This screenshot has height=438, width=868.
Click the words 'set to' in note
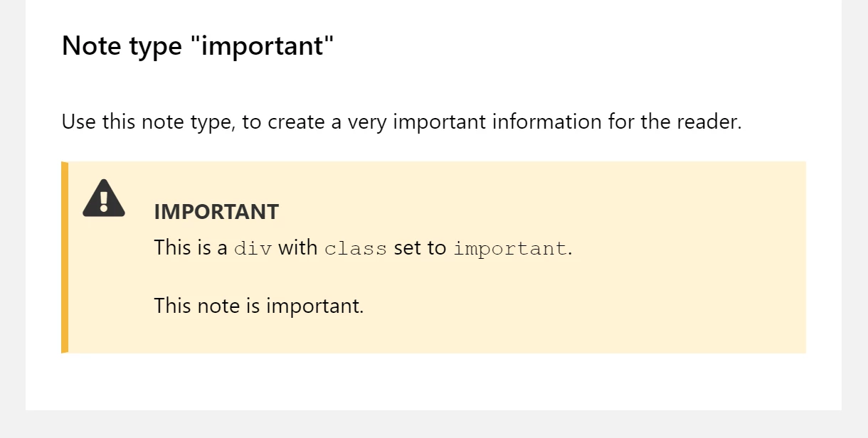420,248
